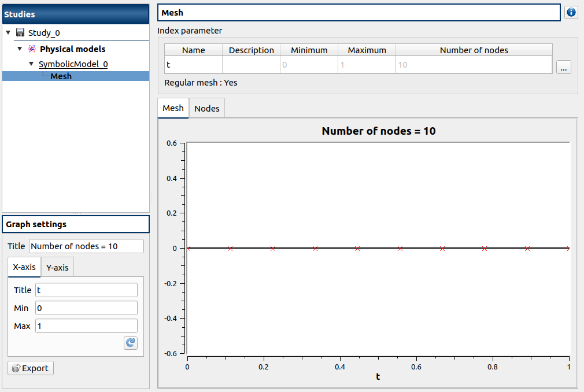
Task: Collapse the Study_0 tree node
Action: click(x=8, y=33)
